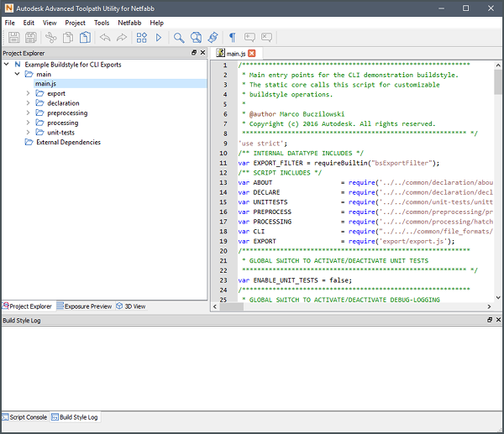Image resolution: width=504 pixels, height=434 pixels.
Task: Toggle the pilcrow paragraph marks icon
Action: pos(232,38)
